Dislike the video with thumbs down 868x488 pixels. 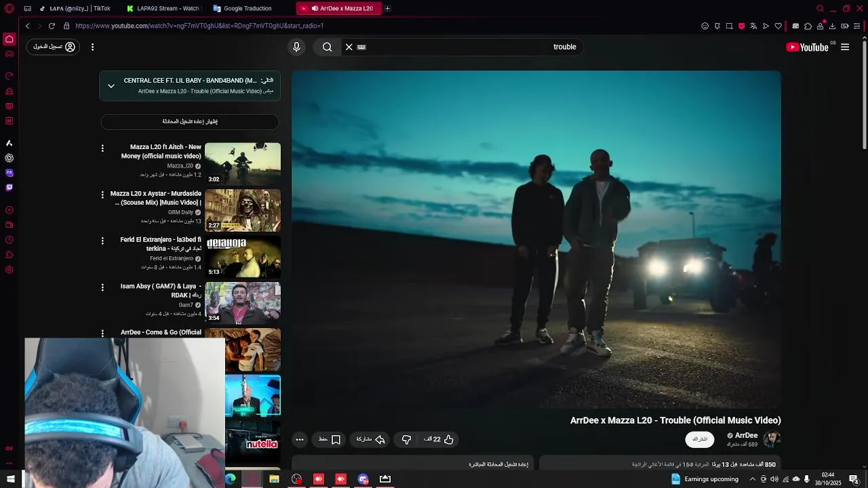click(406, 439)
